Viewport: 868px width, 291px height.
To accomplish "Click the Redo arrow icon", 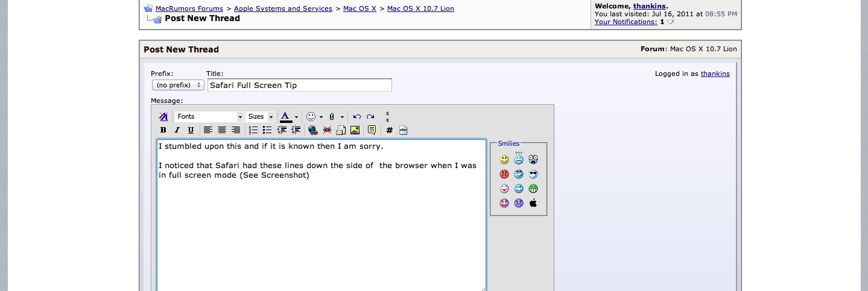I will 370,117.
